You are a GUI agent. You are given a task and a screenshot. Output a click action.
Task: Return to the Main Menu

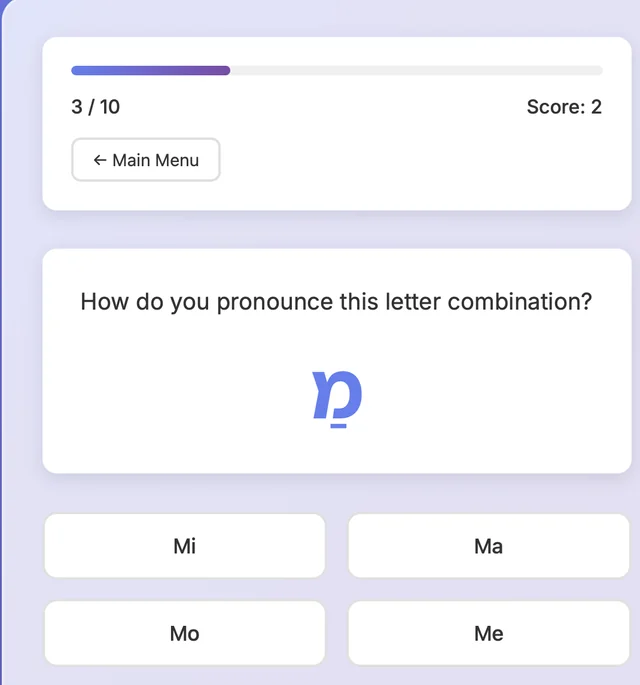(x=146, y=160)
